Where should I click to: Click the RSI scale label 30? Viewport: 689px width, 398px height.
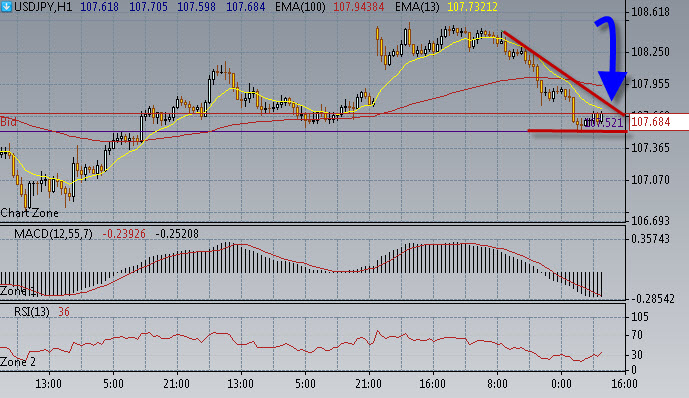coord(637,354)
